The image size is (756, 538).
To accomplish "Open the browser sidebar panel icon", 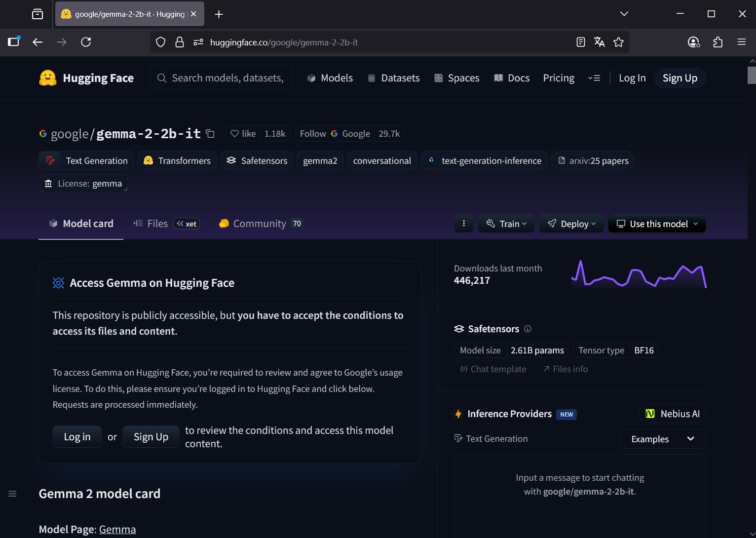I will click(x=14, y=42).
